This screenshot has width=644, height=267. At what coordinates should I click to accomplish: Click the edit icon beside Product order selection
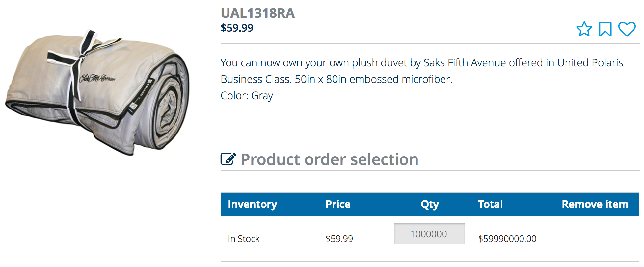coord(228,159)
